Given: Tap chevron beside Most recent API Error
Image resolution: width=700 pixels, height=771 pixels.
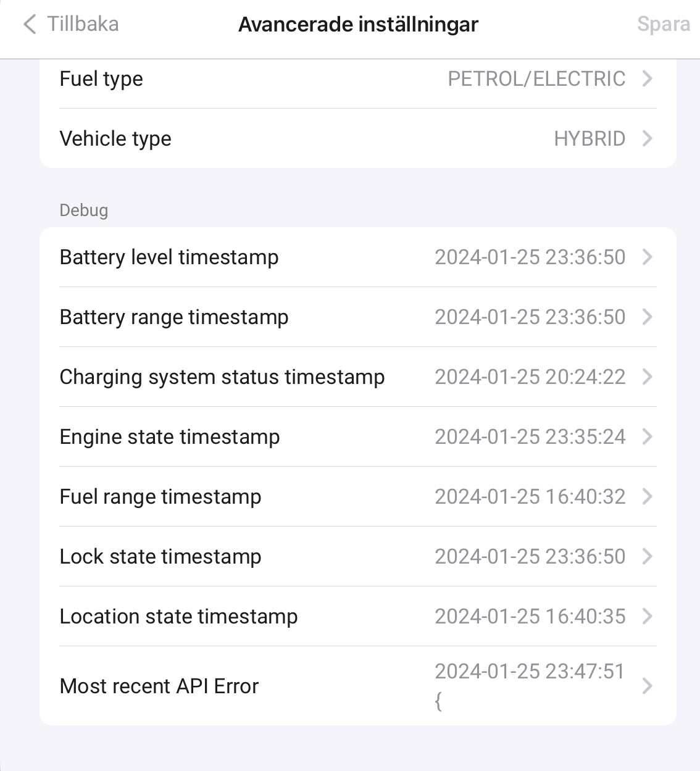Looking at the screenshot, I should [647, 686].
